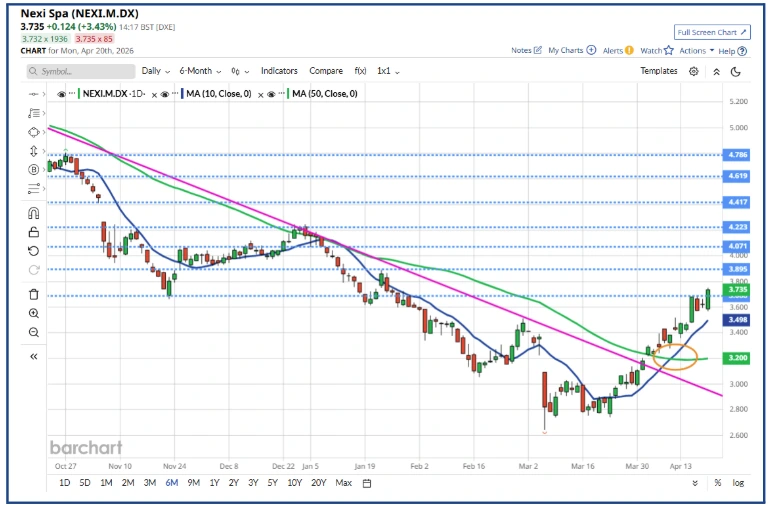Image resolution: width=768 pixels, height=505 pixels.
Task: Remove the MA 10 indicator
Action: [x=260, y=95]
